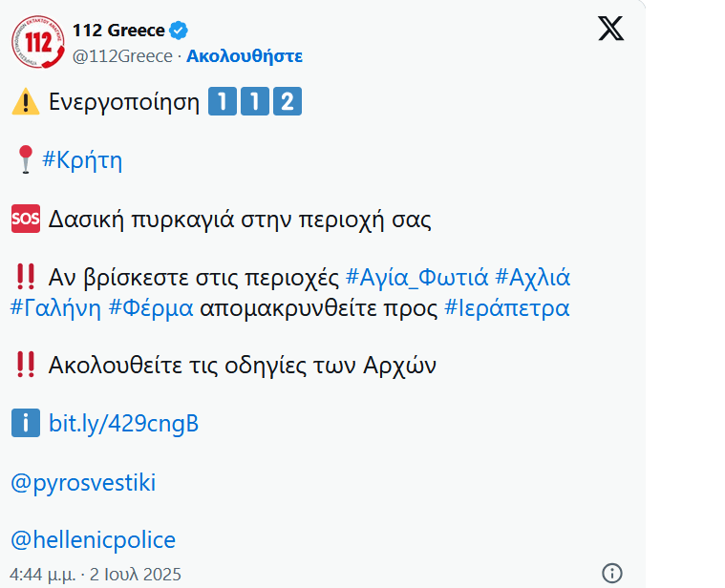
Task: Click the X logo icon
Action: (610, 29)
